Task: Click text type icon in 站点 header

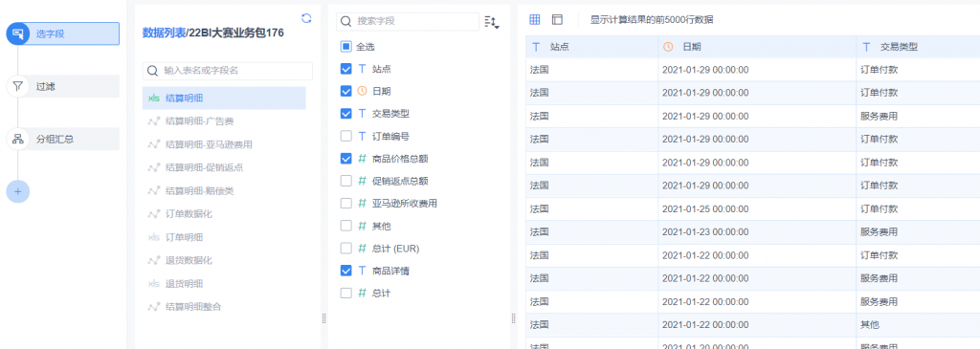Action: tap(536, 47)
